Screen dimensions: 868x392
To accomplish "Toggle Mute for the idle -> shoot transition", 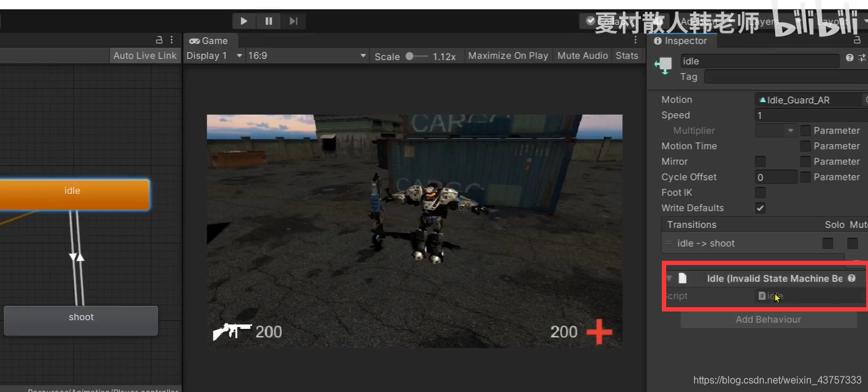I will click(853, 243).
